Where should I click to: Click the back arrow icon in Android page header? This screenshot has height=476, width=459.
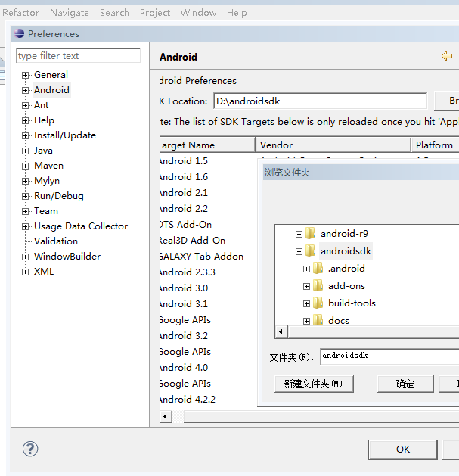[x=447, y=56]
